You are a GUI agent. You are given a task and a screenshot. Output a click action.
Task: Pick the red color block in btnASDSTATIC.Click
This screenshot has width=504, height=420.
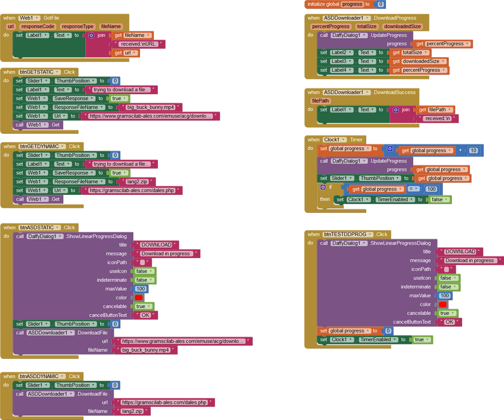click(x=138, y=297)
